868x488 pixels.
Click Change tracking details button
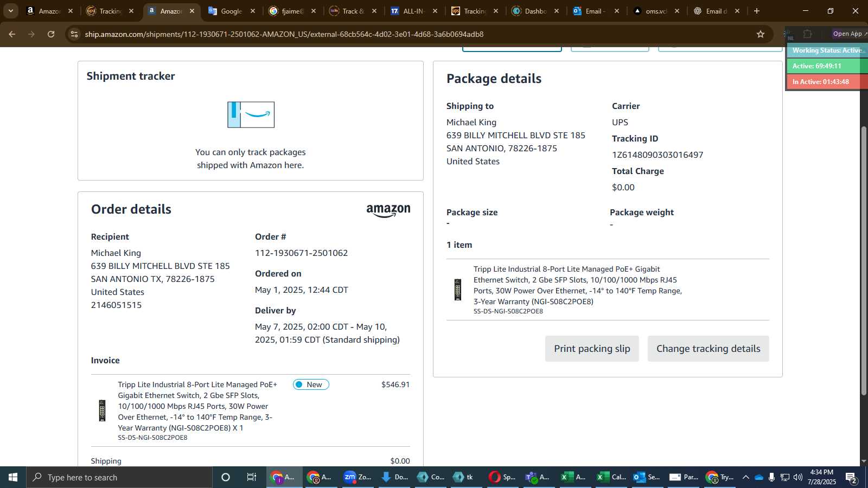coord(708,349)
